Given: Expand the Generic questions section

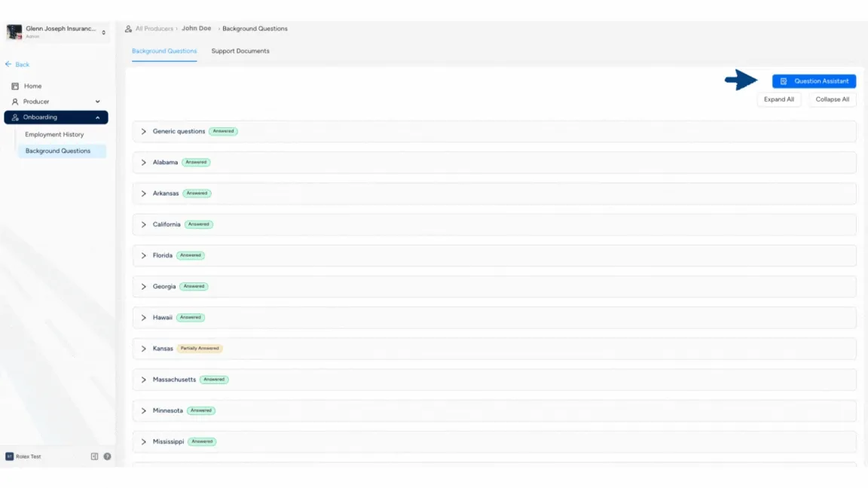Looking at the screenshot, I should 494,132.
